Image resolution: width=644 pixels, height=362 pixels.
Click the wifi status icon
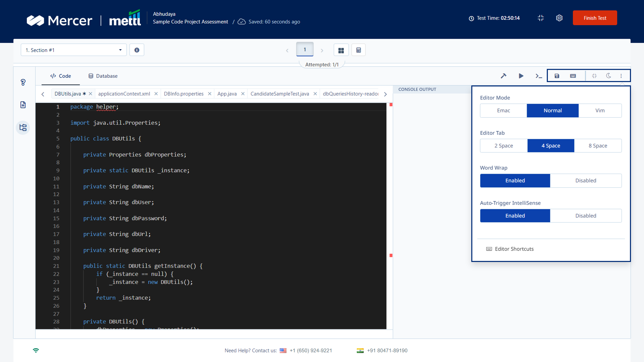[36, 350]
